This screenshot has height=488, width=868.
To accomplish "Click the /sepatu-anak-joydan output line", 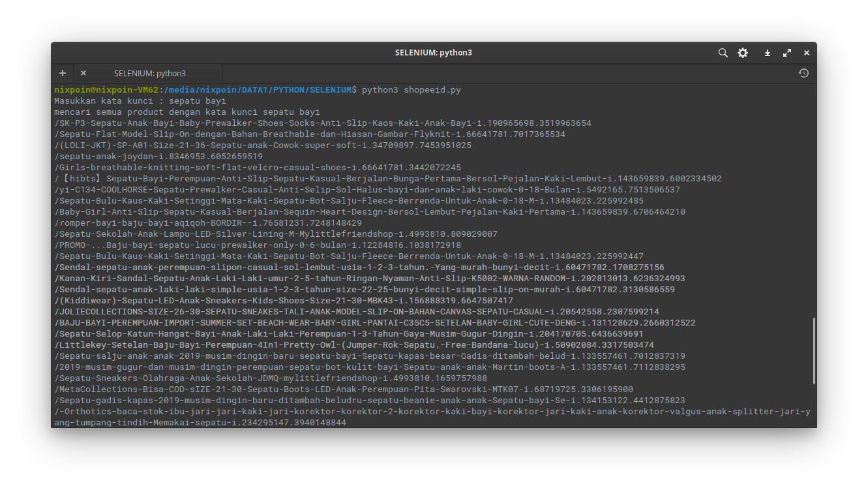I will 158,157.
